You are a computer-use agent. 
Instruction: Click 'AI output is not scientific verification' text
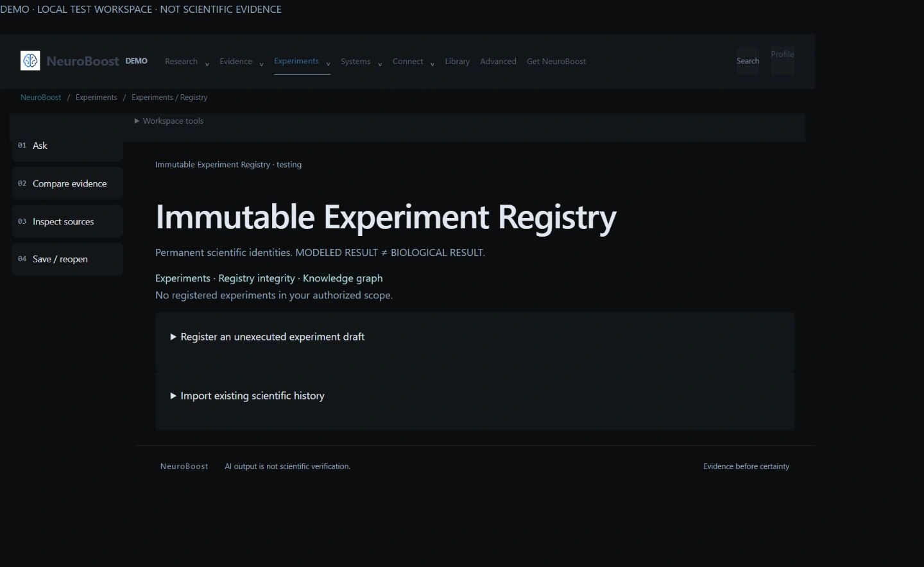point(287,466)
